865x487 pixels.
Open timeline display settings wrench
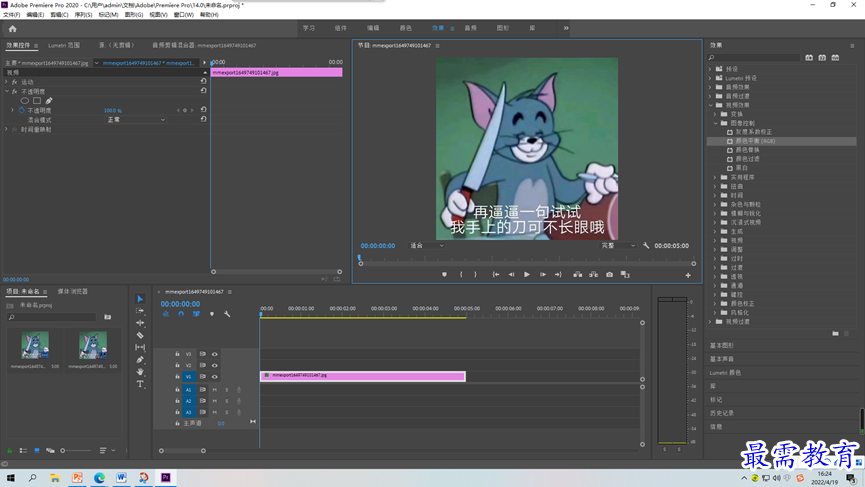point(227,314)
